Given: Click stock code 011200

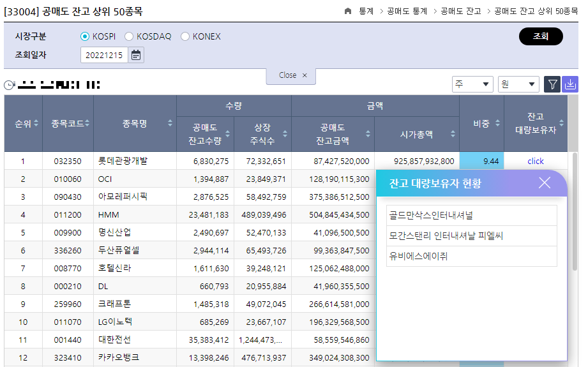Looking at the screenshot, I should (x=68, y=215).
